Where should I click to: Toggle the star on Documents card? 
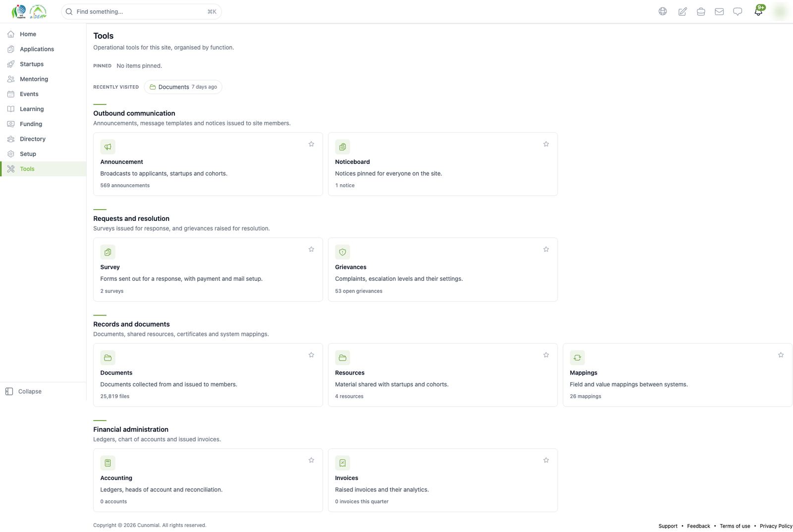tap(311, 355)
